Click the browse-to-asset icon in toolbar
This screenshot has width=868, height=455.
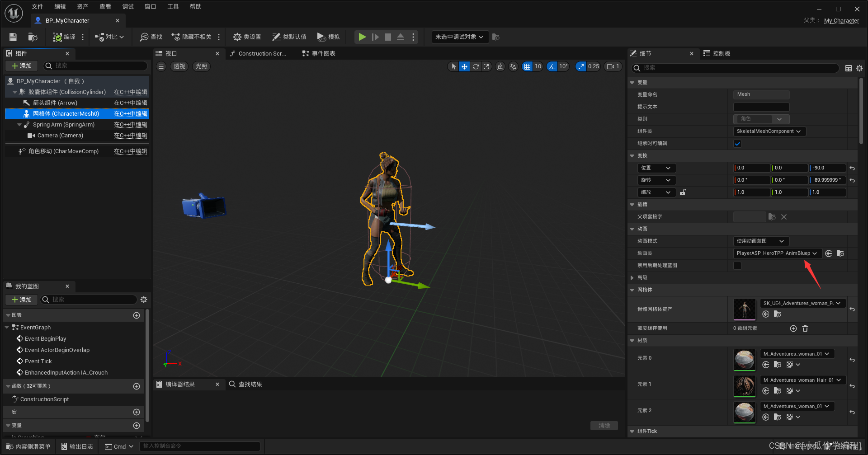(33, 37)
